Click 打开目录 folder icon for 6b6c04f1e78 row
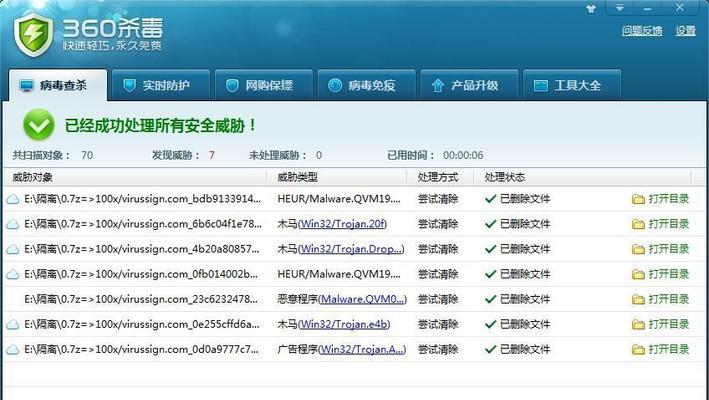The image size is (709, 400). [638, 224]
